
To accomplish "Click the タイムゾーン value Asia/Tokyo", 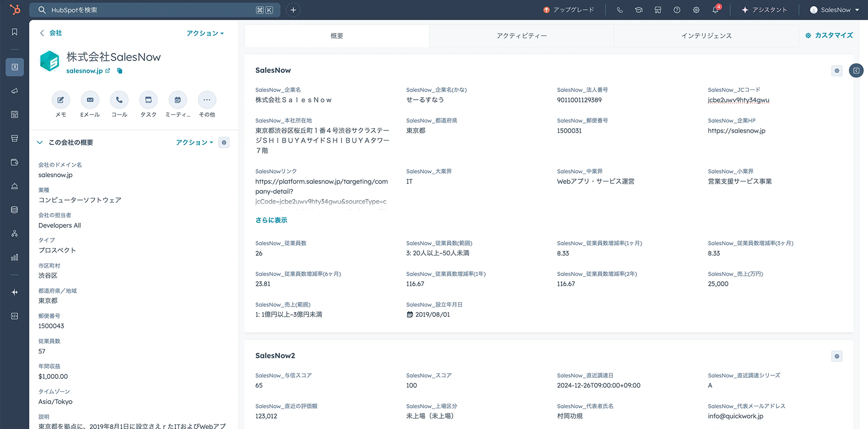I will [55, 402].
